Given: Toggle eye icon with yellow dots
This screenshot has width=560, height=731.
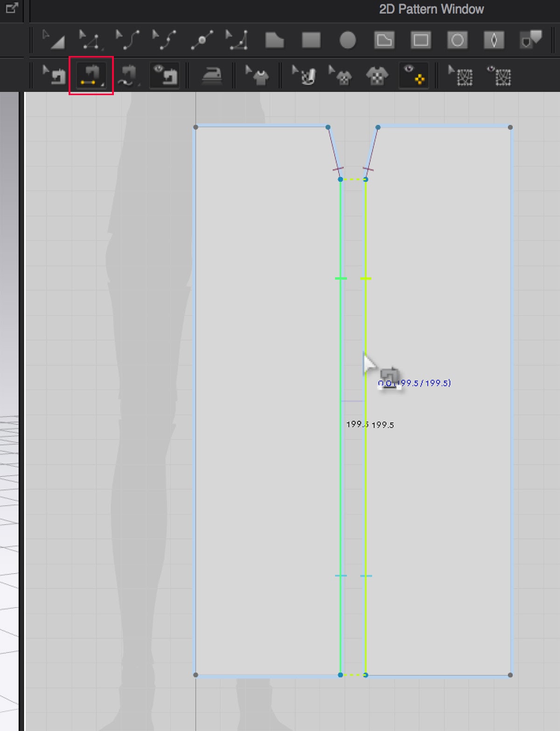Looking at the screenshot, I should pyautogui.click(x=414, y=76).
